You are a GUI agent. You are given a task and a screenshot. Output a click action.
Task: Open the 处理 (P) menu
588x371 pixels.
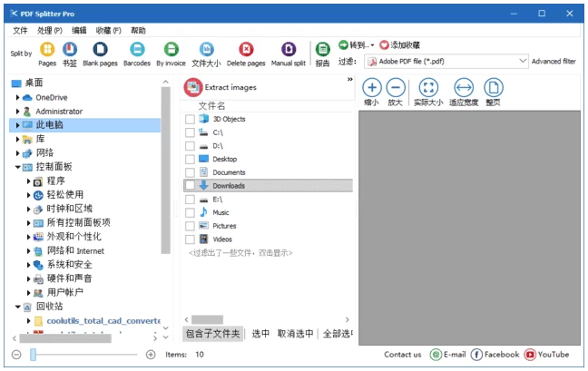click(x=50, y=31)
